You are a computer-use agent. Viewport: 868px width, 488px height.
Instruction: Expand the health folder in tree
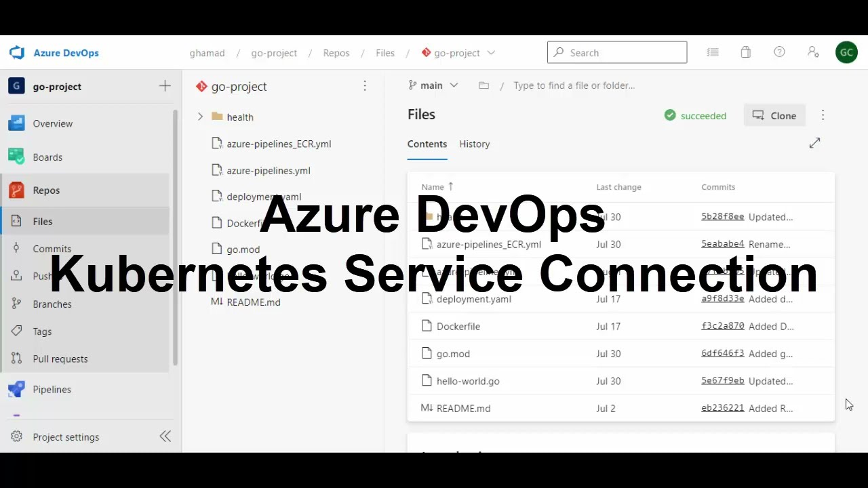(200, 117)
